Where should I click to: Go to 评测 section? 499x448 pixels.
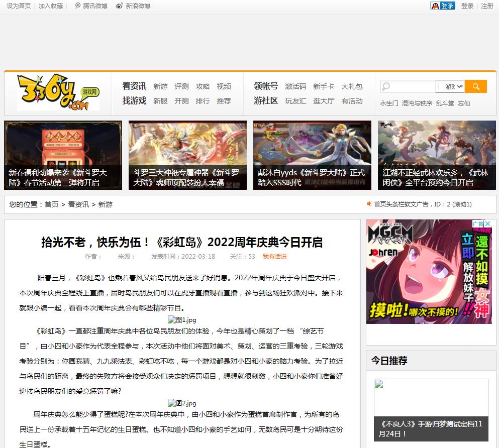coord(182,86)
